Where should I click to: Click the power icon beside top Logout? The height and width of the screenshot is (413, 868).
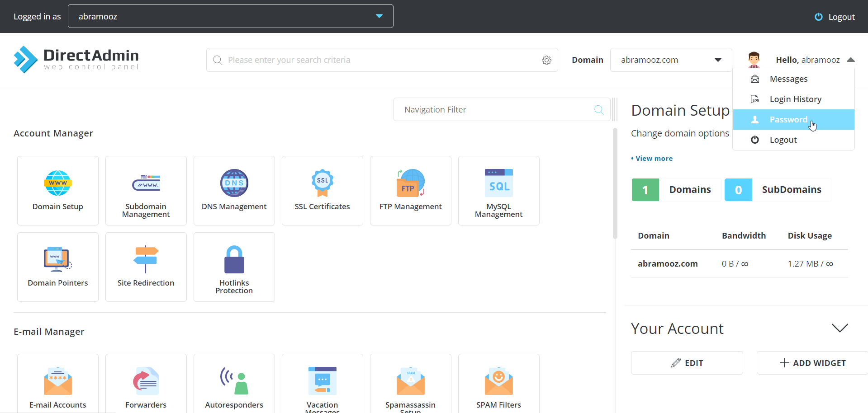pyautogui.click(x=819, y=17)
